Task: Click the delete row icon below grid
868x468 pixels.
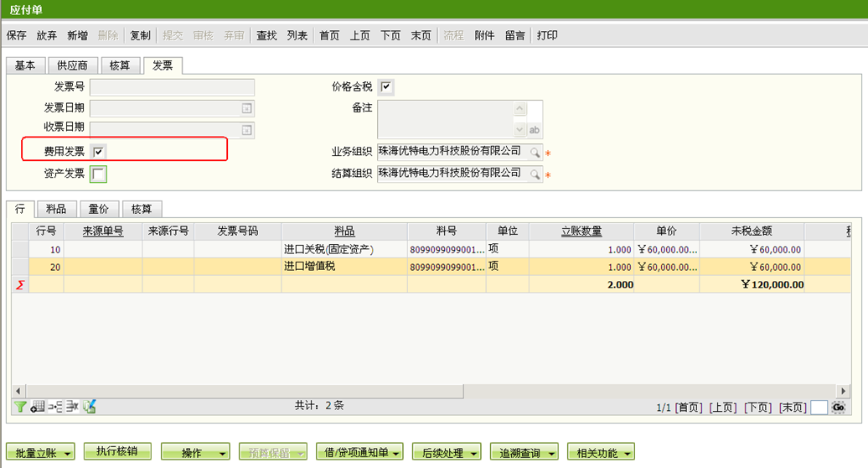Action: pyautogui.click(x=72, y=407)
